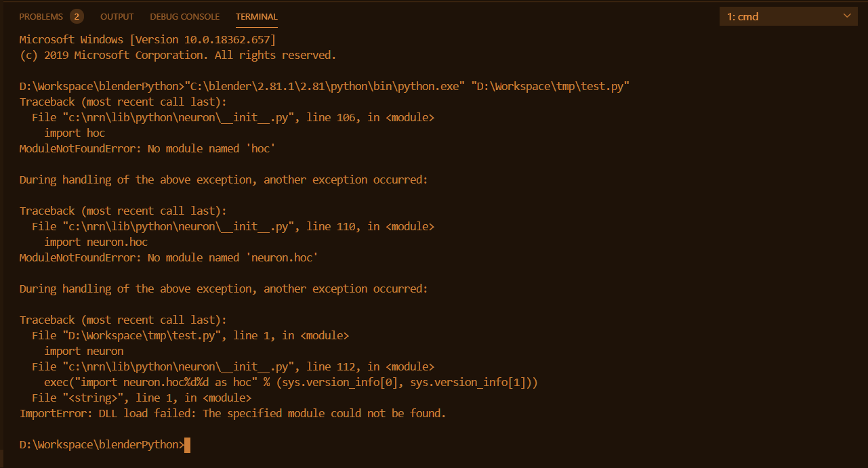Open the OUTPUT panel tab
This screenshot has width=868, height=468.
coord(116,16)
